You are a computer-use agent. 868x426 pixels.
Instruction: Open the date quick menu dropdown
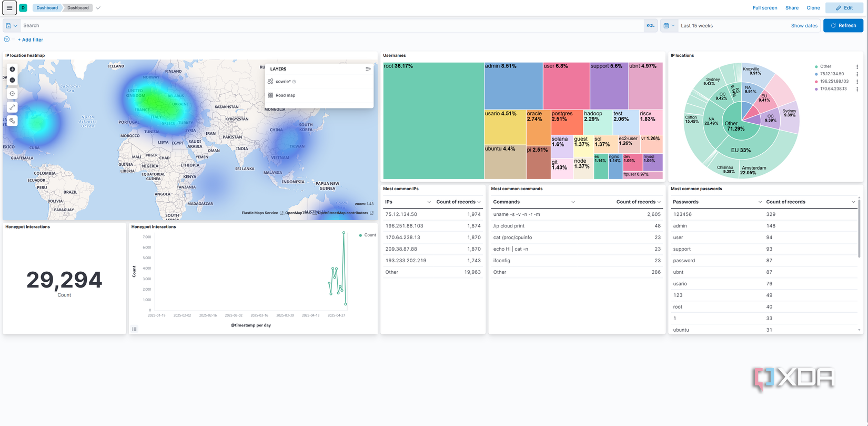pos(669,25)
